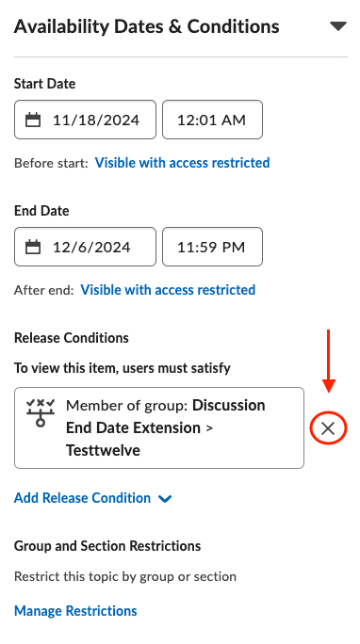Image resolution: width=360 pixels, height=644 pixels.
Task: Click the Start Date label
Action: tap(45, 84)
